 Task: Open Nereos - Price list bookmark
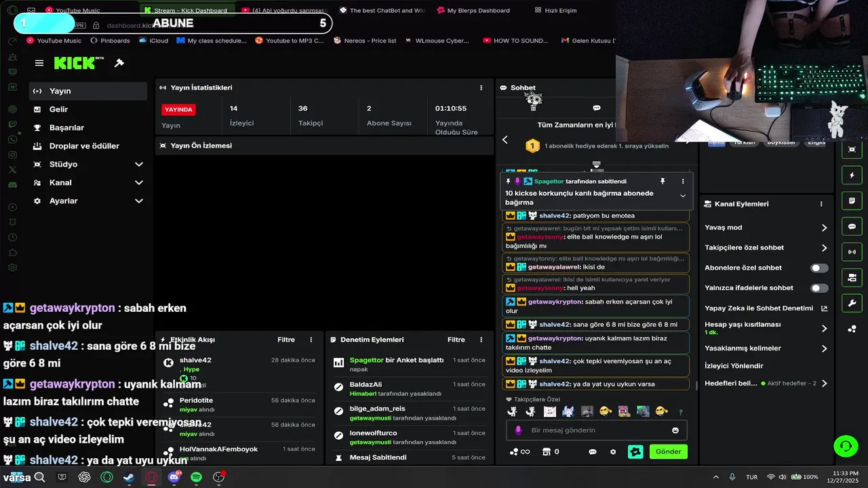(x=365, y=41)
